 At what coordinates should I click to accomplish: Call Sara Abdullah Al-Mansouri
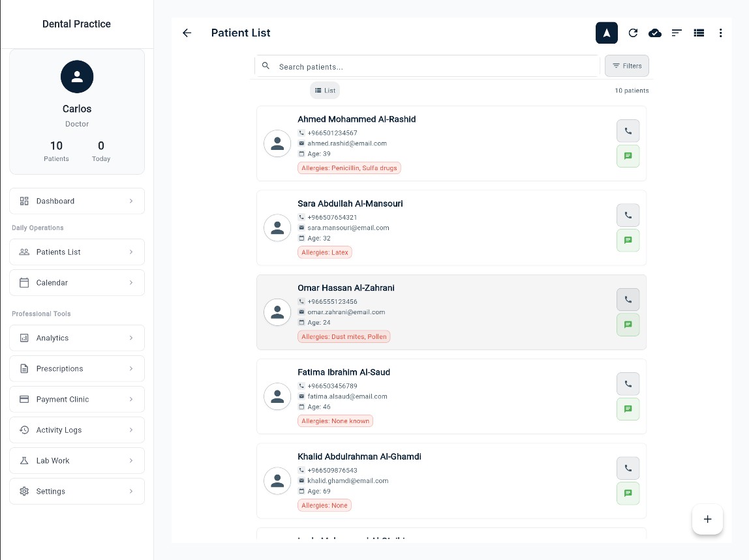point(628,215)
